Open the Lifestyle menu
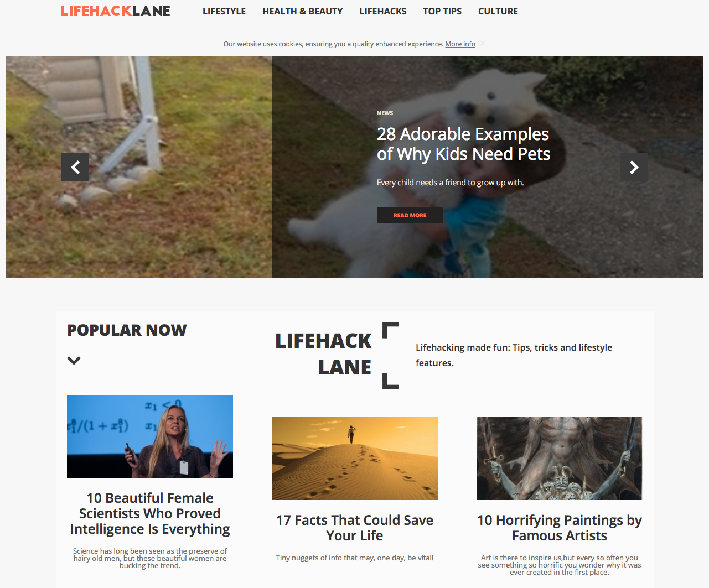This screenshot has width=709, height=588. [224, 11]
